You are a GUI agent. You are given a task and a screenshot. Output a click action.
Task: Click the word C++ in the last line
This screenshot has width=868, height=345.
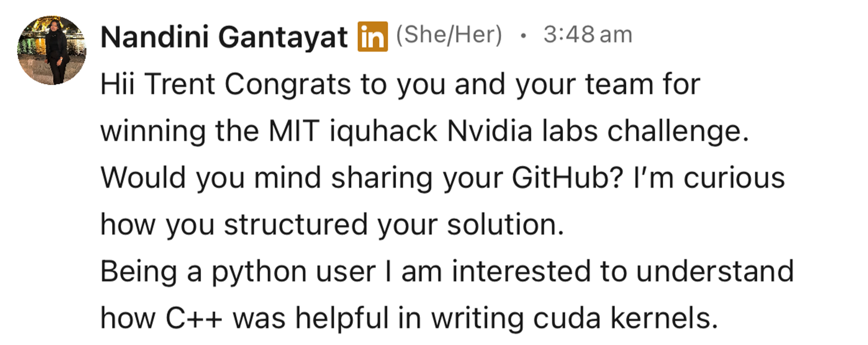click(194, 318)
